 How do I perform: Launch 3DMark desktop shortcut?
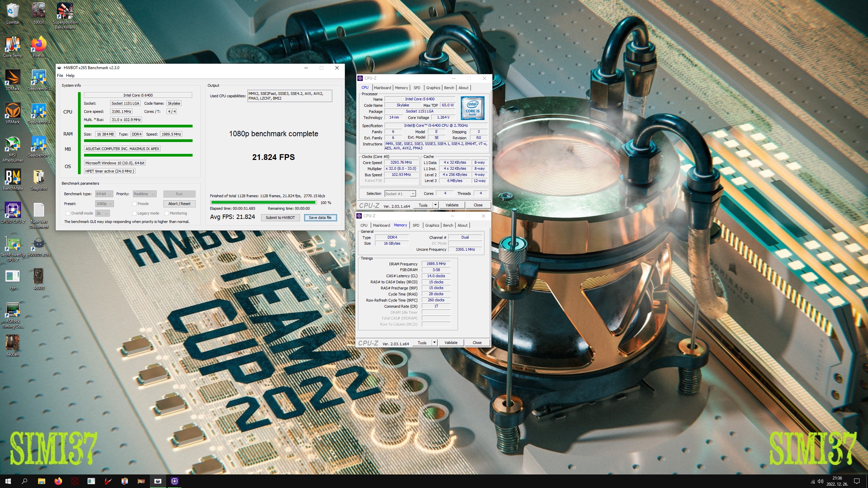[13, 80]
